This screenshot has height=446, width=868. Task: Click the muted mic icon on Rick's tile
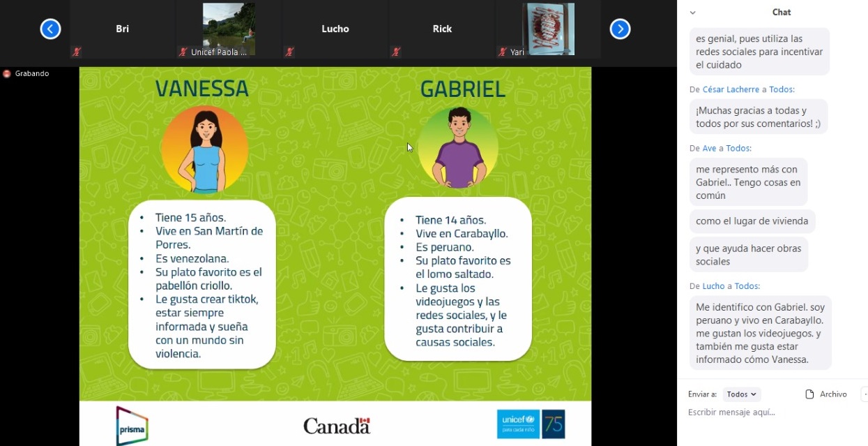coord(396,52)
